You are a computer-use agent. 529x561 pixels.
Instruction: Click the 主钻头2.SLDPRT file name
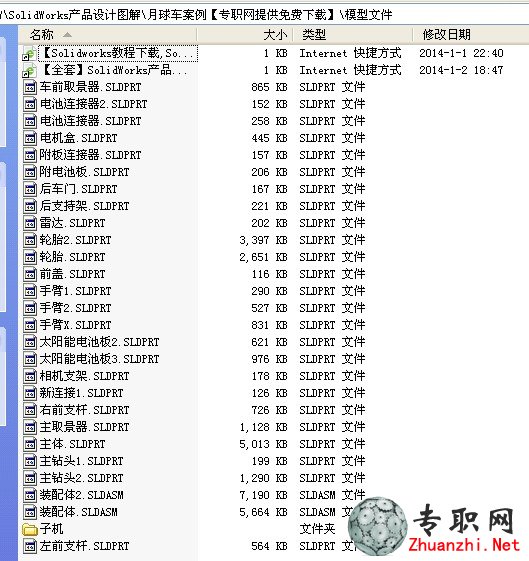pos(81,478)
